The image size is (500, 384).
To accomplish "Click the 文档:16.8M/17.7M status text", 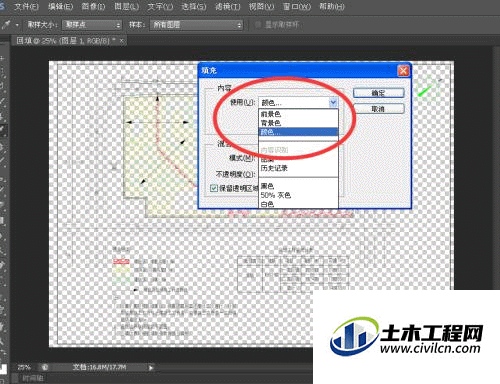I will [99, 367].
